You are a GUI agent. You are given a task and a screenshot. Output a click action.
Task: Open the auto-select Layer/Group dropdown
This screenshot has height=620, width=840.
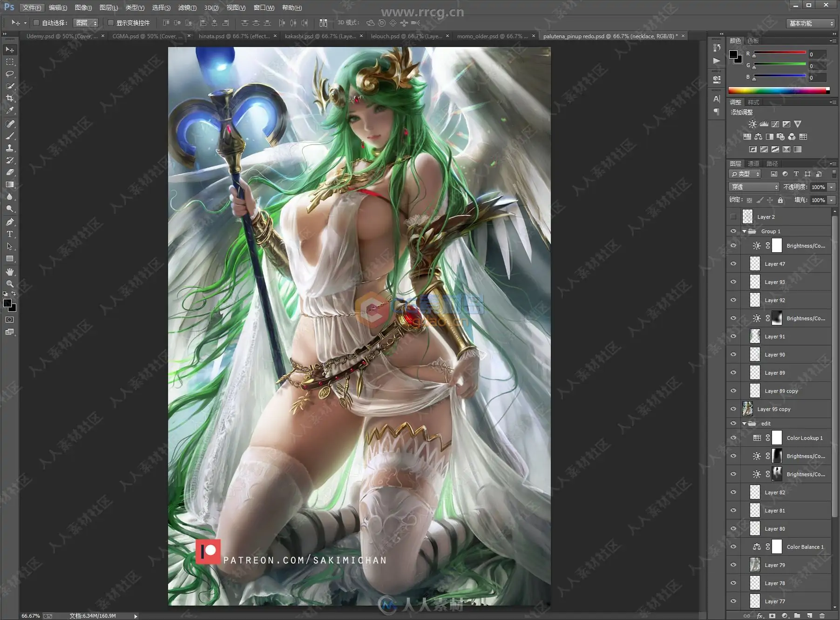86,23
